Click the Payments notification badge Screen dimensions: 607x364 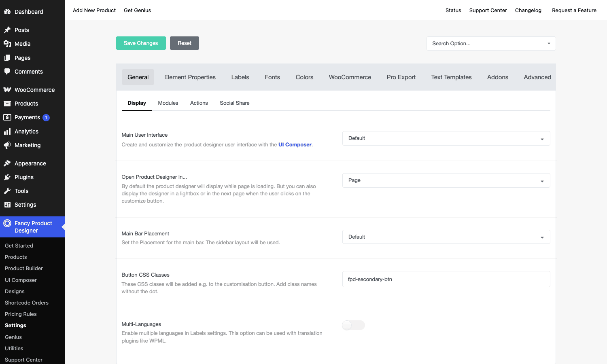(x=46, y=118)
